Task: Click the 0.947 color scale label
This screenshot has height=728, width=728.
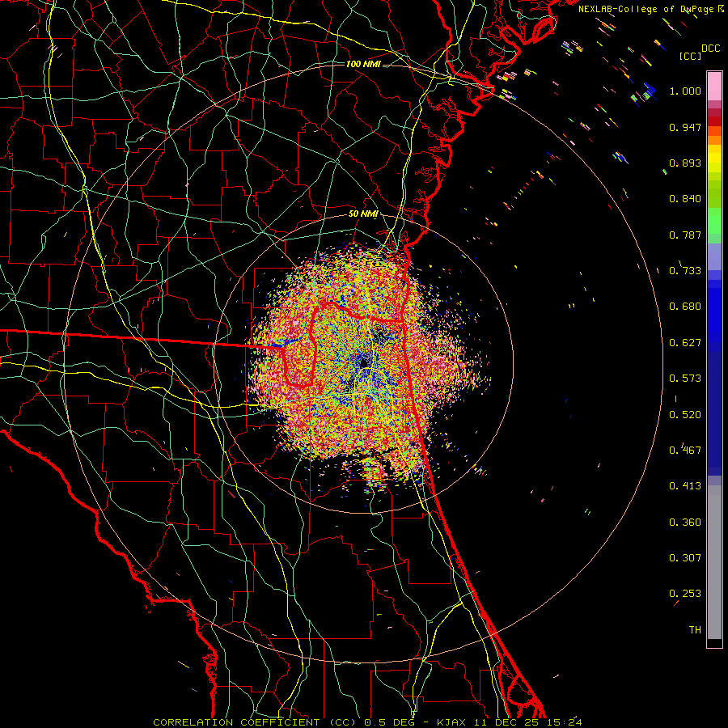Action: [685, 127]
